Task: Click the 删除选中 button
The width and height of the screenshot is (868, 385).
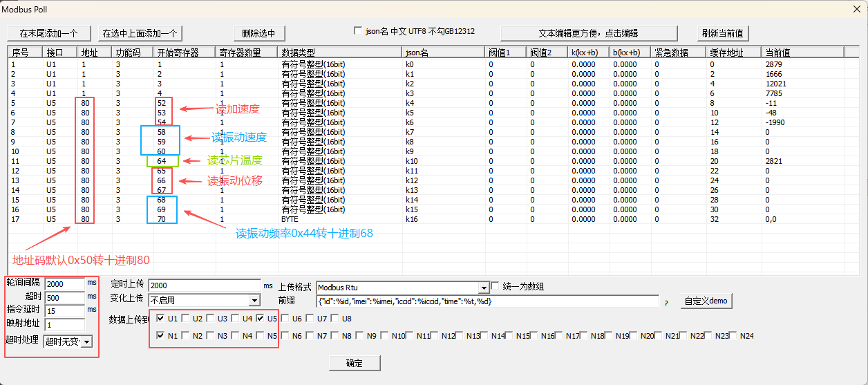Action: pyautogui.click(x=258, y=33)
